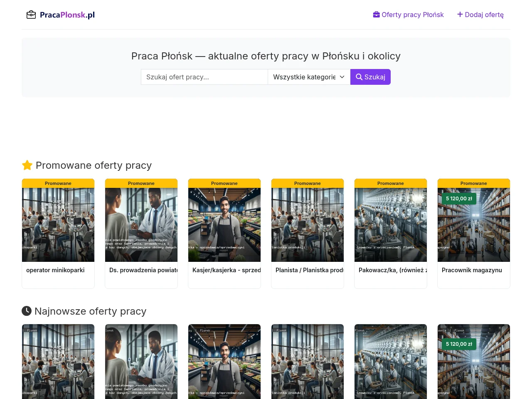532x399 pixels.
Task: Click the promoted Pakowacz/ka factory thumbnail
Action: pyautogui.click(x=391, y=225)
